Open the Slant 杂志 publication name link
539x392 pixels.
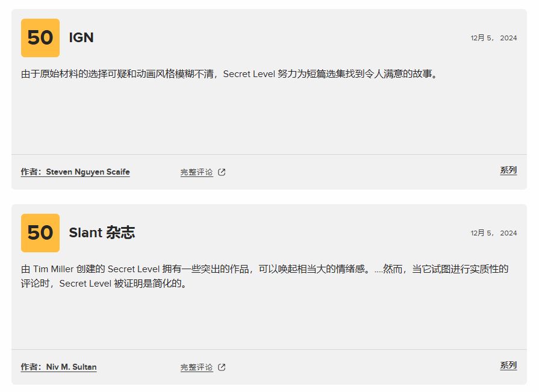[102, 233]
